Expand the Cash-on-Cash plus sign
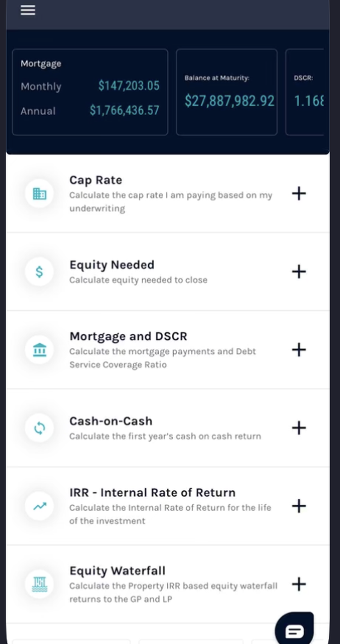 click(299, 428)
